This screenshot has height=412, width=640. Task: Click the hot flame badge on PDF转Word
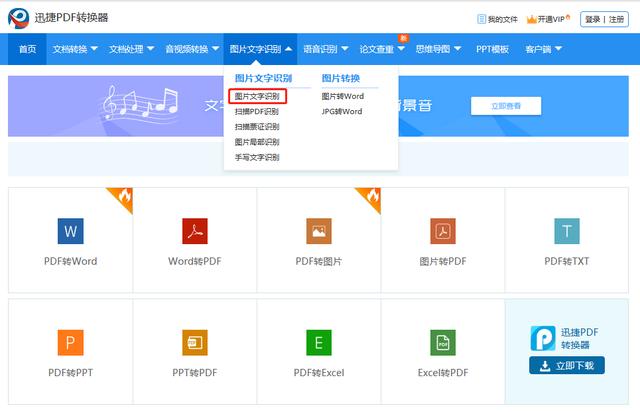tap(123, 198)
